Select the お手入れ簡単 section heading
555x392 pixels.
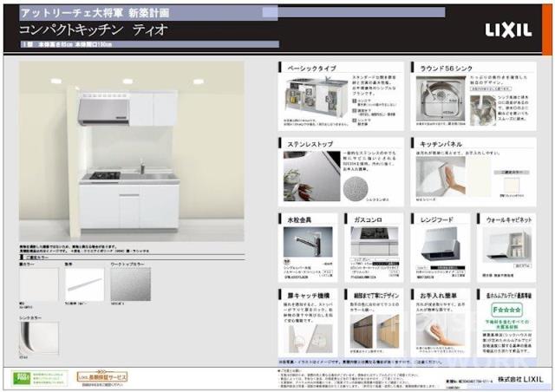pyautogui.click(x=438, y=296)
